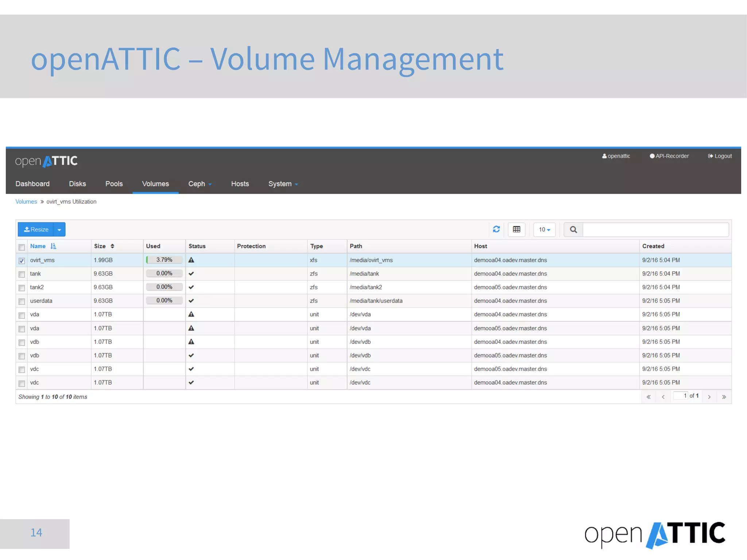The width and height of the screenshot is (747, 560).
Task: Click warning icon for vda on demooa04
Action: pyautogui.click(x=191, y=314)
